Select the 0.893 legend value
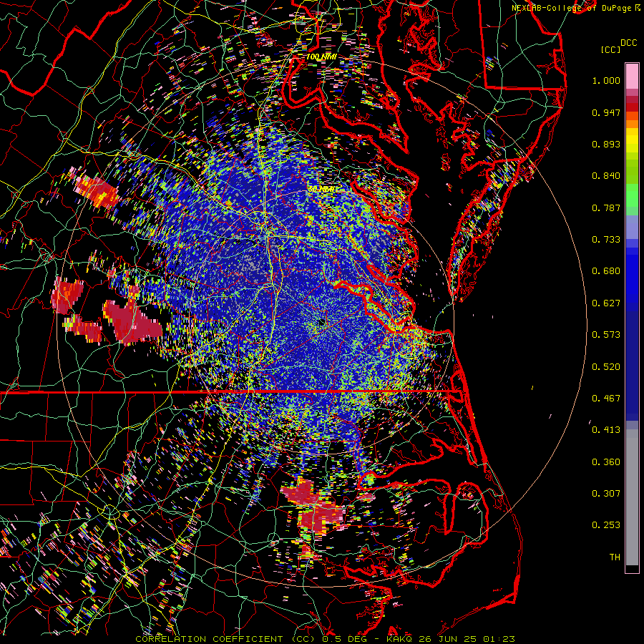This screenshot has width=644, height=644. (x=606, y=144)
